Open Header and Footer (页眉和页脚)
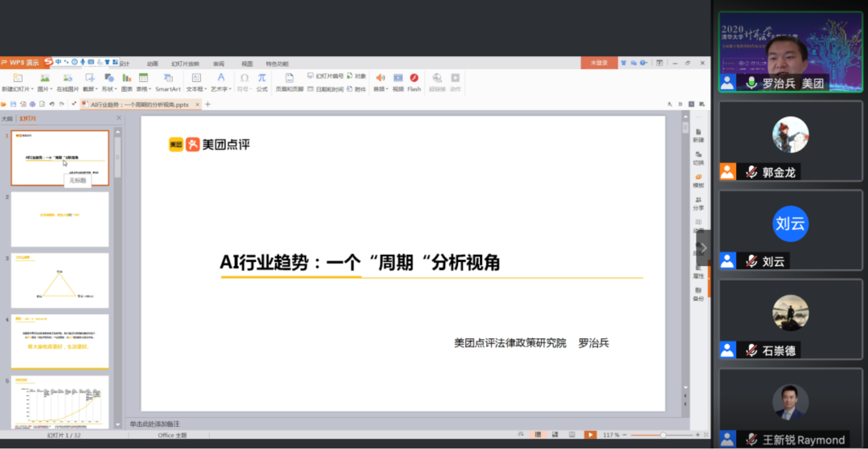The width and height of the screenshot is (868, 449). (x=289, y=82)
